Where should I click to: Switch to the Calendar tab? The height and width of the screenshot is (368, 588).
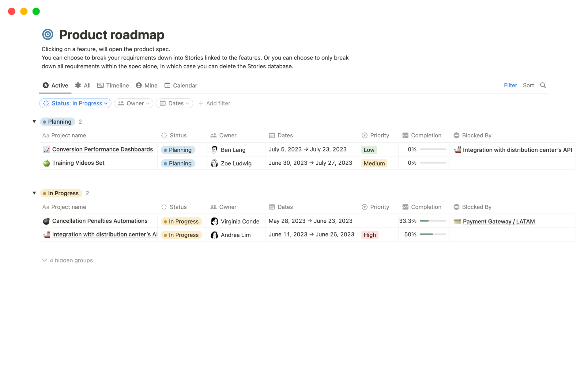click(x=185, y=85)
